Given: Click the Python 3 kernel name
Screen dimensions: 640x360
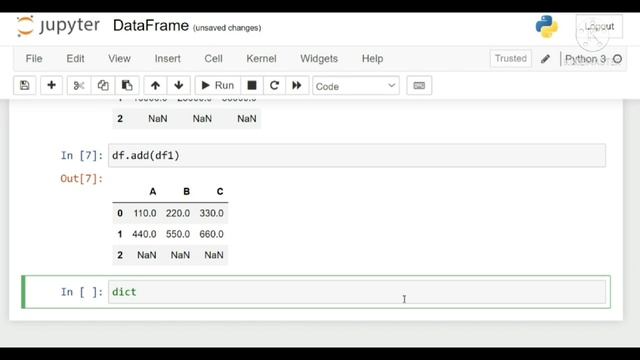Looking at the screenshot, I should tap(585, 59).
